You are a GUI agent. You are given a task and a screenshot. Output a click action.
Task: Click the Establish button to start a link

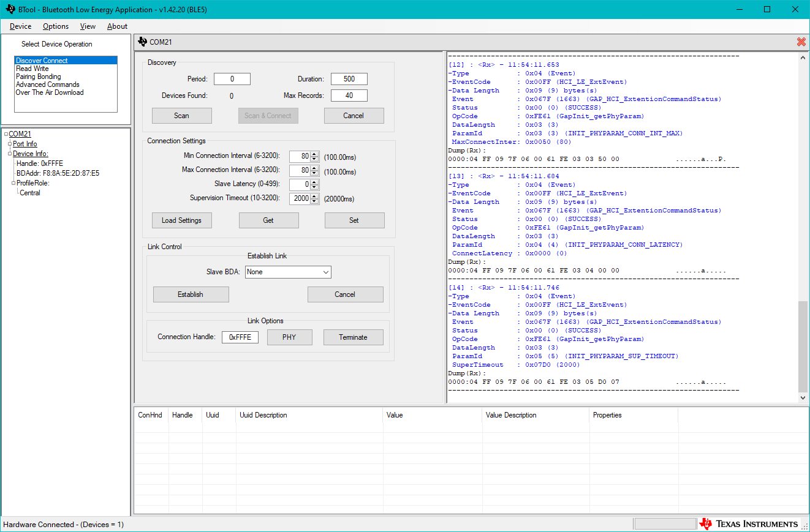(191, 294)
